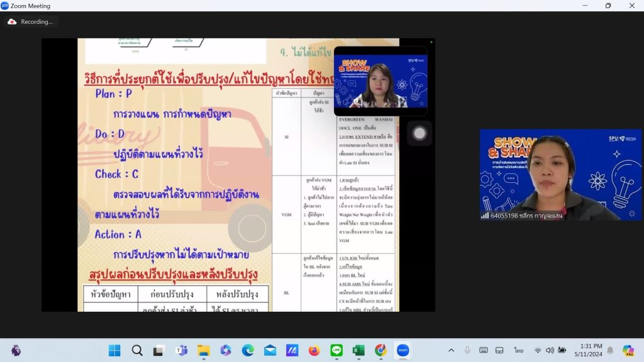Click the virtual touchpad tray icon

tap(499, 351)
